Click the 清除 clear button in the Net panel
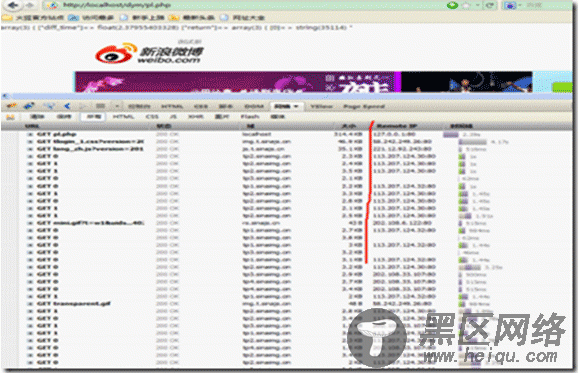 37,117
